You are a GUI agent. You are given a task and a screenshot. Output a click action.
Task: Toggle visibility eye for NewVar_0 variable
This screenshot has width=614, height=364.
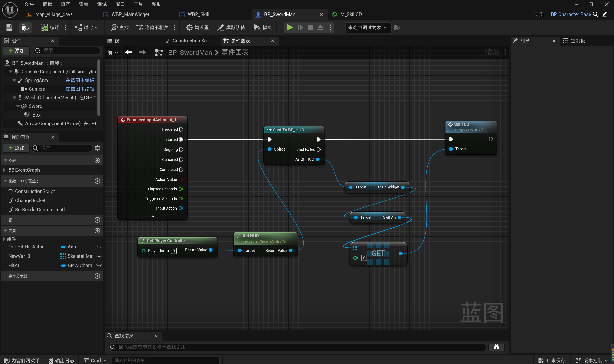pos(99,256)
